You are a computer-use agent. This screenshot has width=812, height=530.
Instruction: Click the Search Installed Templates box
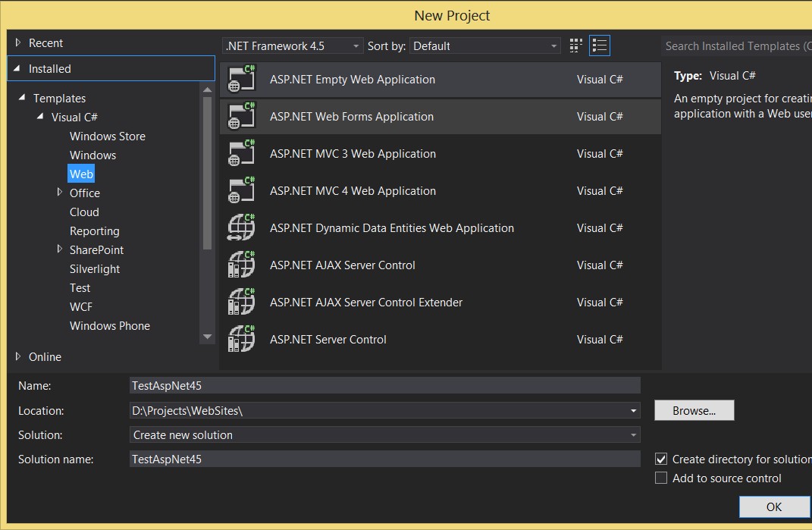click(736, 46)
